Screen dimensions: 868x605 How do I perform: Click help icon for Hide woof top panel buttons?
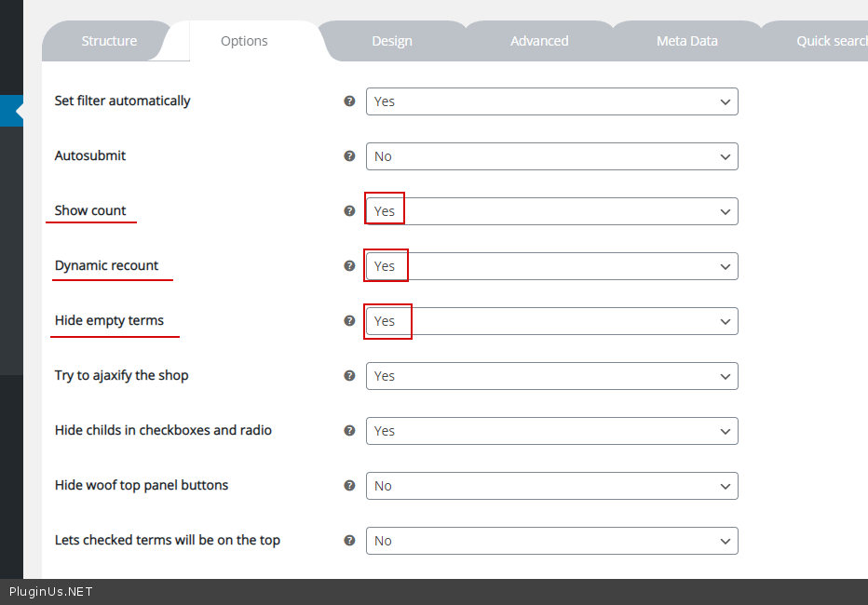(x=349, y=485)
